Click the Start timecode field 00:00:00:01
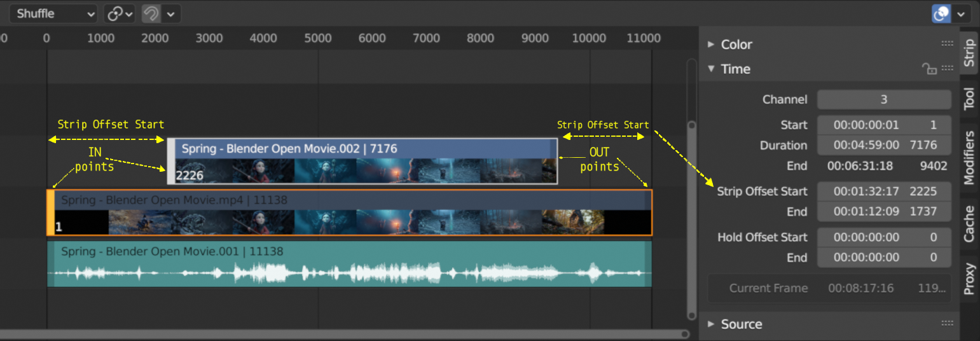The width and height of the screenshot is (980, 341). [866, 125]
